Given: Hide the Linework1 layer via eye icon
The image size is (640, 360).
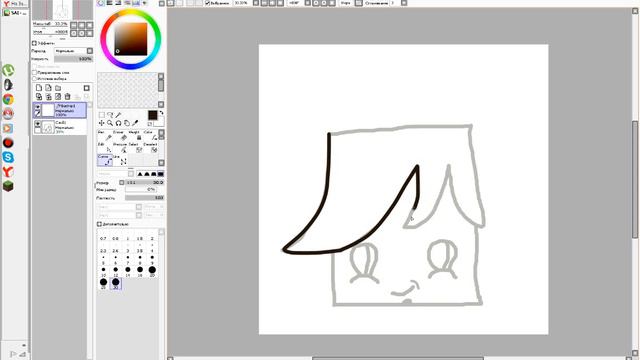Looking at the screenshot, I should click(x=38, y=107).
